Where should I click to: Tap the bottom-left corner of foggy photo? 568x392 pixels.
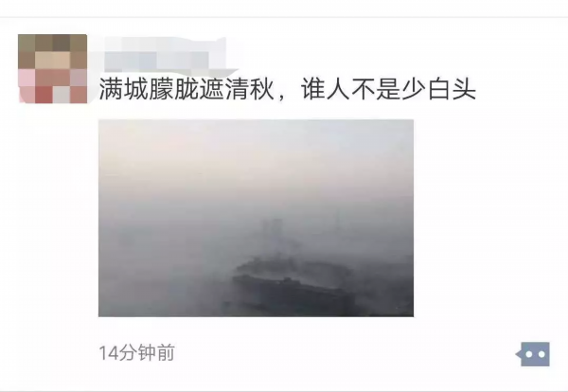pos(103,312)
